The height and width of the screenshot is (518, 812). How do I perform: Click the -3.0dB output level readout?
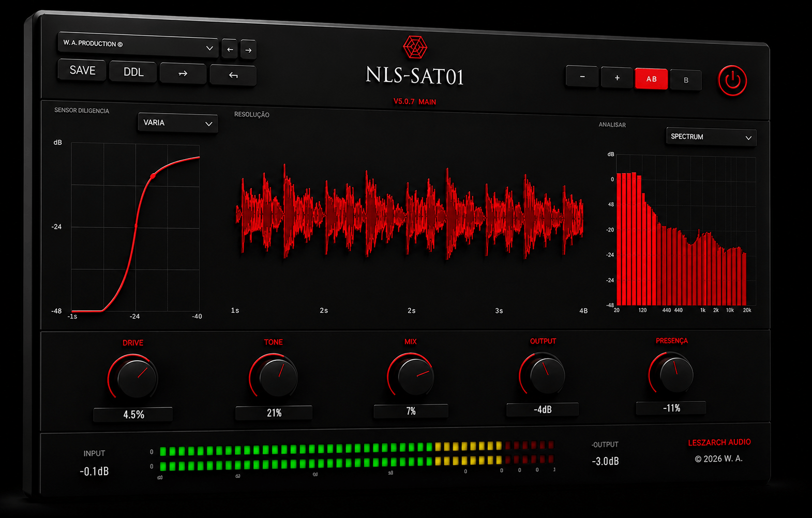tap(605, 461)
